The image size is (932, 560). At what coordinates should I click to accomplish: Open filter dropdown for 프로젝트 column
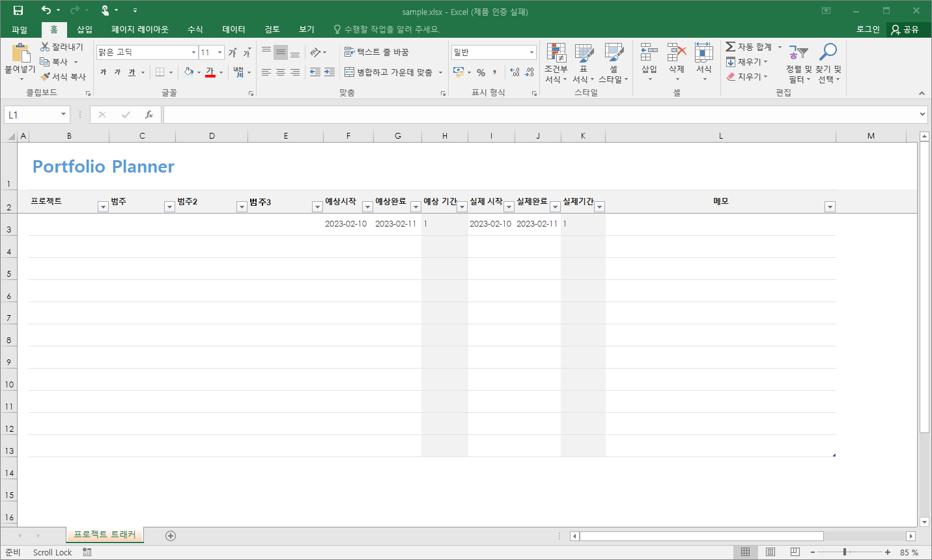click(x=103, y=207)
